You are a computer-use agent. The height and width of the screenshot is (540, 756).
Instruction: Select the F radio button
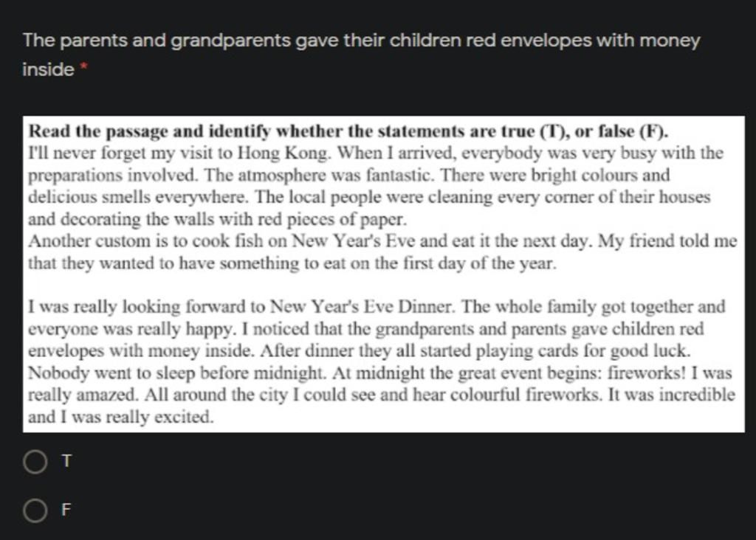point(35,510)
